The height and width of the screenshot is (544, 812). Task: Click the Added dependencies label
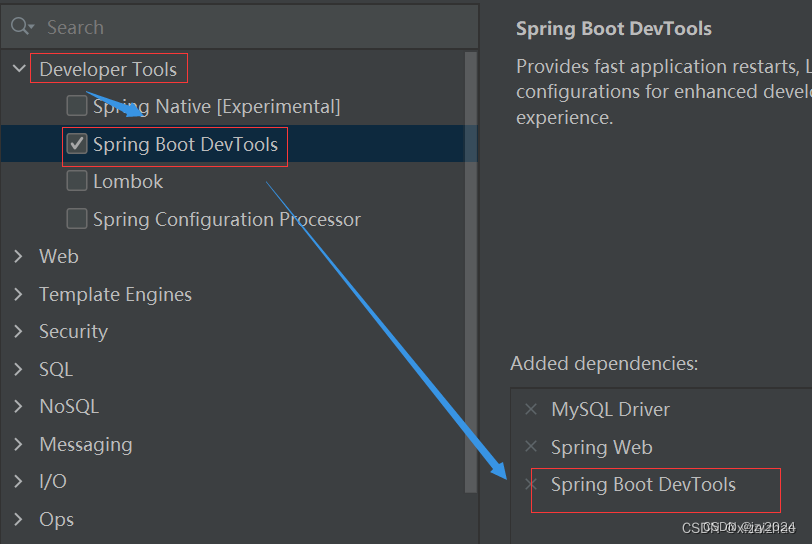pyautogui.click(x=604, y=364)
